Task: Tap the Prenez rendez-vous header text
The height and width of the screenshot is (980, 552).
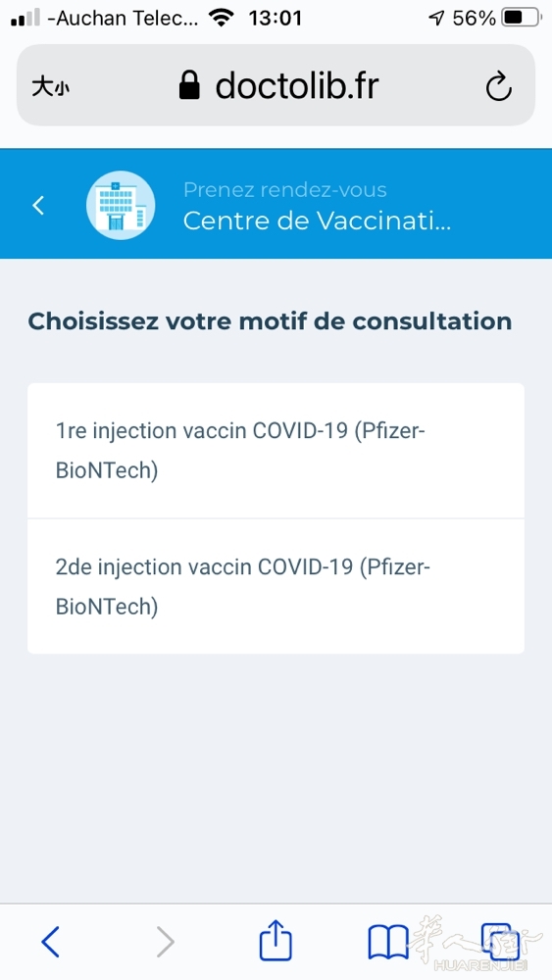Action: [x=285, y=189]
